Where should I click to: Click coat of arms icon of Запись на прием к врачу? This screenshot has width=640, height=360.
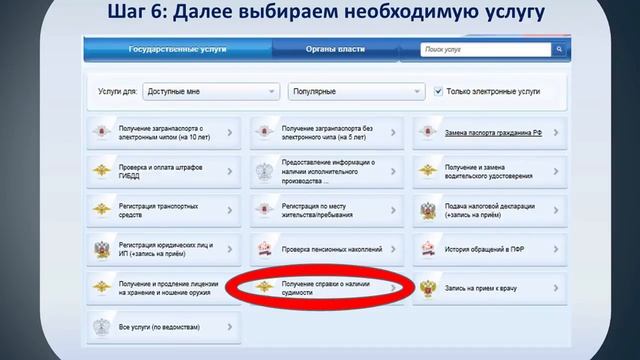(428, 288)
